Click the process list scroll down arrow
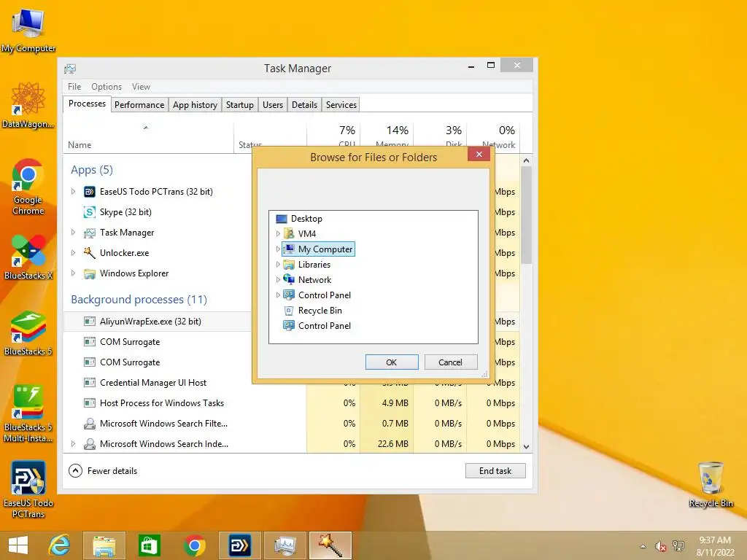Image resolution: width=747 pixels, height=560 pixels. (527, 447)
